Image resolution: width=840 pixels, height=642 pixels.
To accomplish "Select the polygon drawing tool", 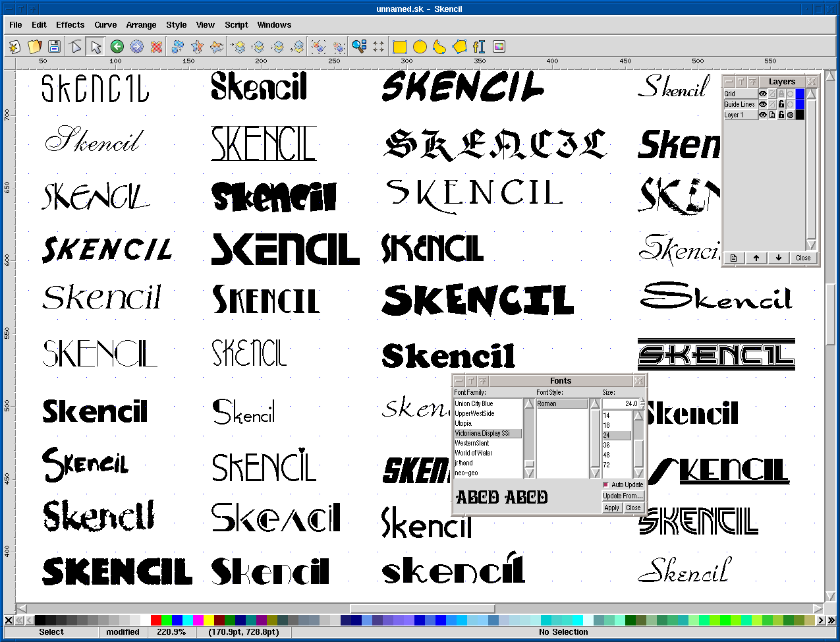I will [460, 47].
